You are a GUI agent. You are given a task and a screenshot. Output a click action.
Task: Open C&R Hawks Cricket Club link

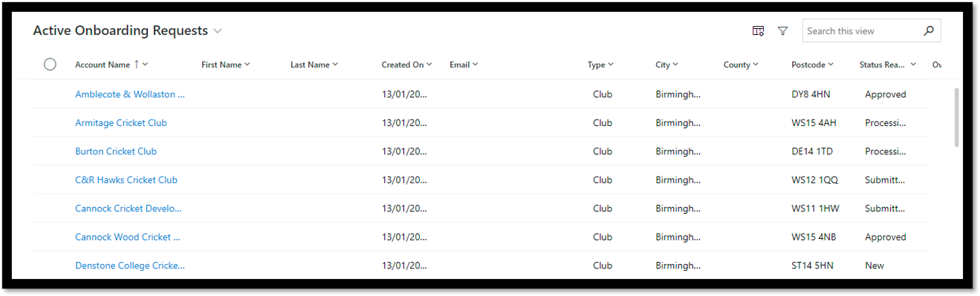click(x=126, y=180)
